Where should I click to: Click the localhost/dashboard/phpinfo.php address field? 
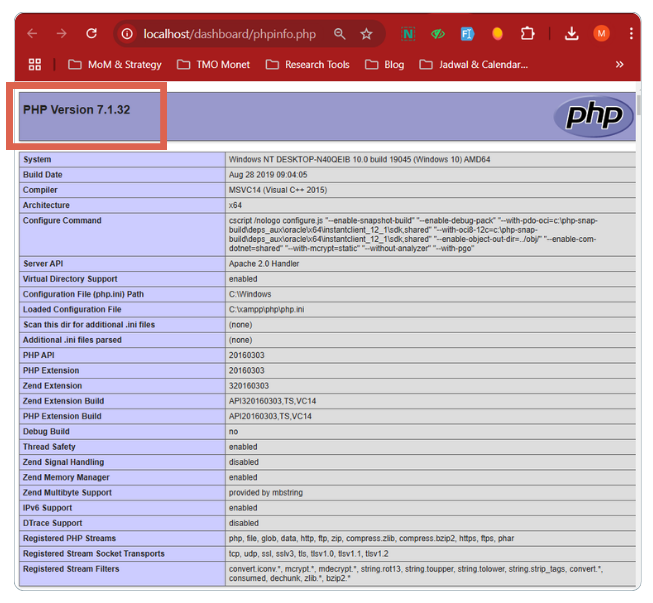[229, 34]
